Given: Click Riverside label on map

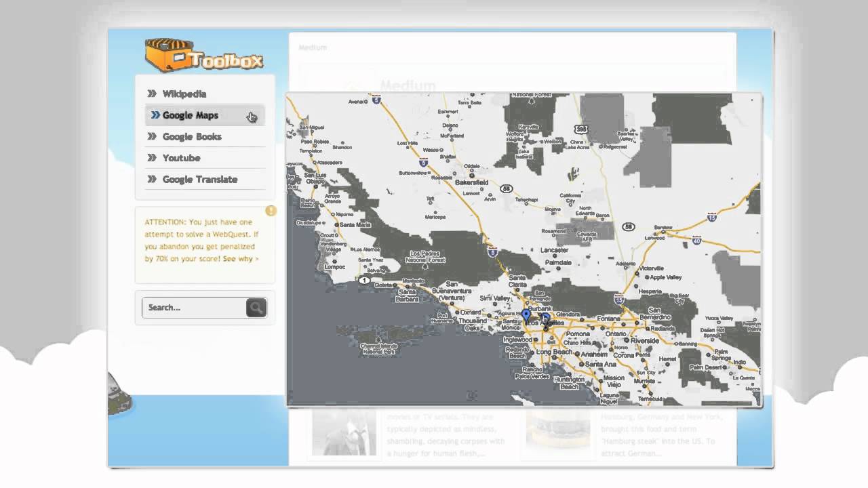Looking at the screenshot, I should coord(644,341).
